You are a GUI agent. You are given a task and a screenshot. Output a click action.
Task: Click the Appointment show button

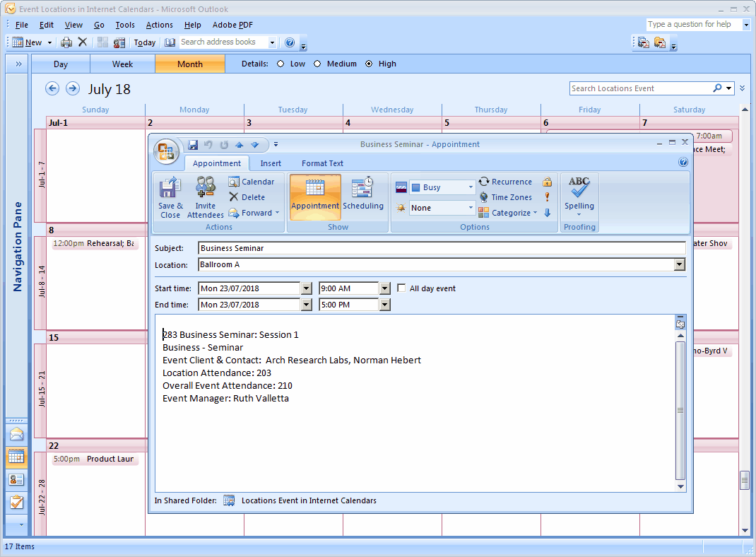315,197
